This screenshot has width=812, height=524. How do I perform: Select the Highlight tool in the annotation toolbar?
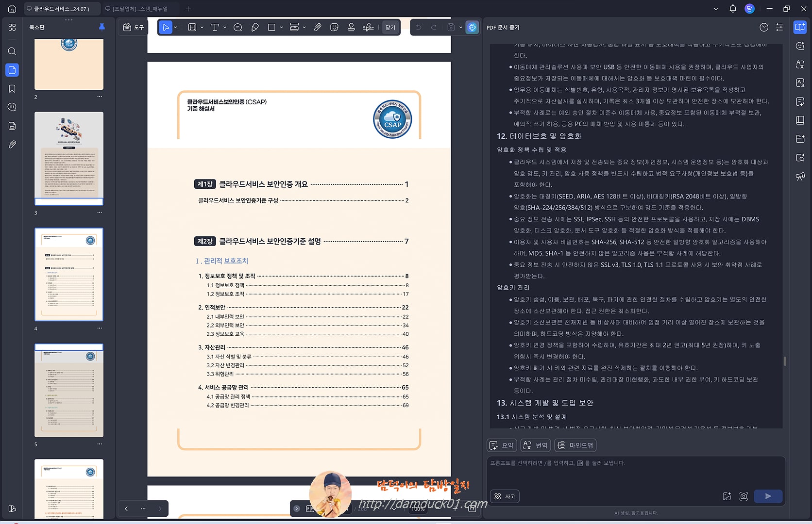coord(192,27)
